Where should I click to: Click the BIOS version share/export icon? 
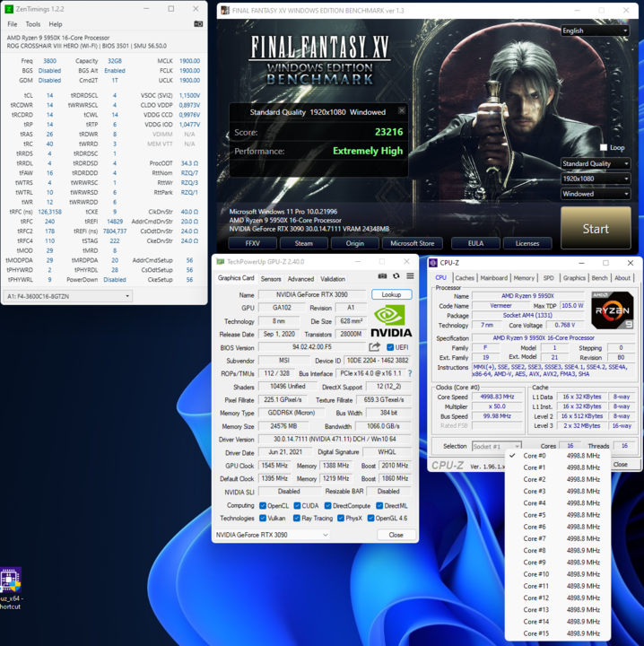pyautogui.click(x=375, y=347)
